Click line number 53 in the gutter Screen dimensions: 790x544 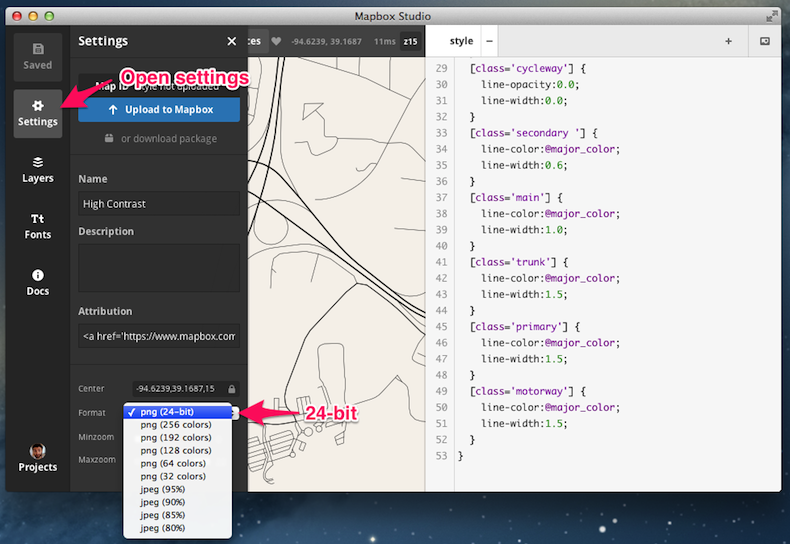click(x=441, y=456)
